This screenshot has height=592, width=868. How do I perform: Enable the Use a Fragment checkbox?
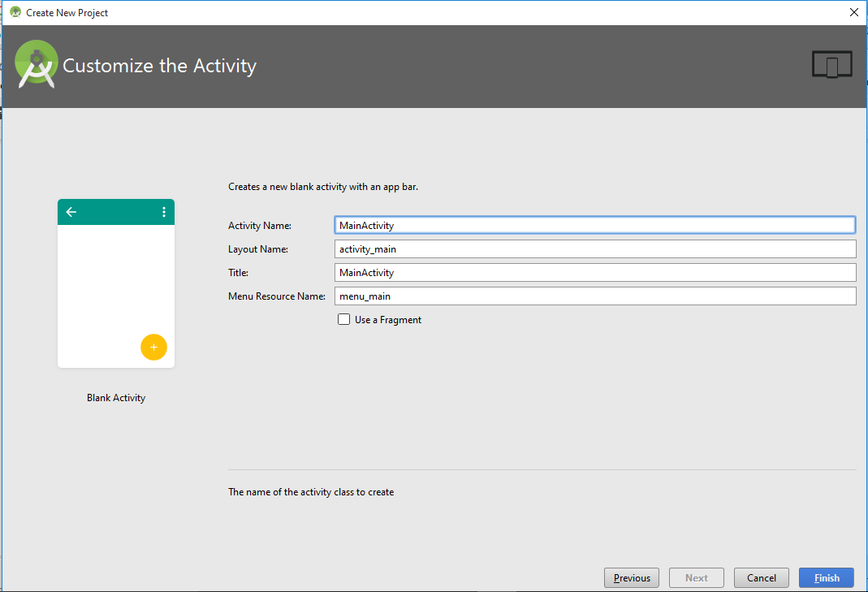point(343,319)
